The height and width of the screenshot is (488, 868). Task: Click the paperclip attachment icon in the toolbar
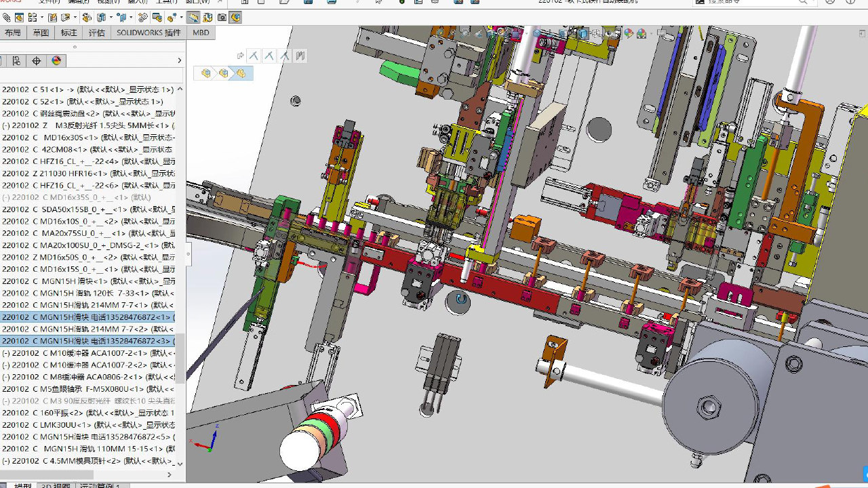point(6,17)
